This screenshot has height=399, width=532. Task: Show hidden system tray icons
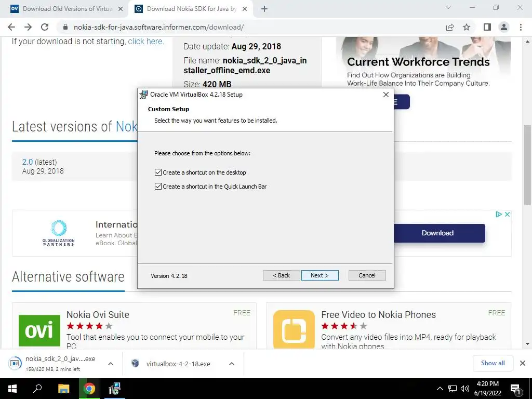pos(440,389)
